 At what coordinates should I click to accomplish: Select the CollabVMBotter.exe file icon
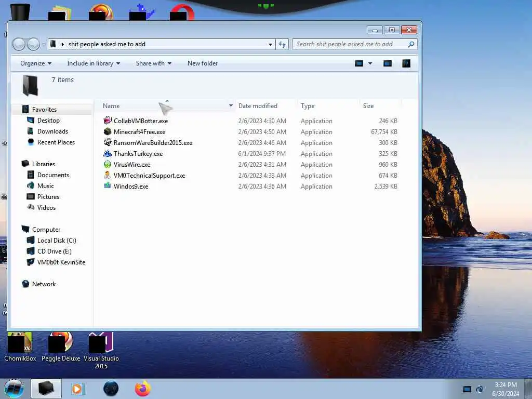(107, 121)
